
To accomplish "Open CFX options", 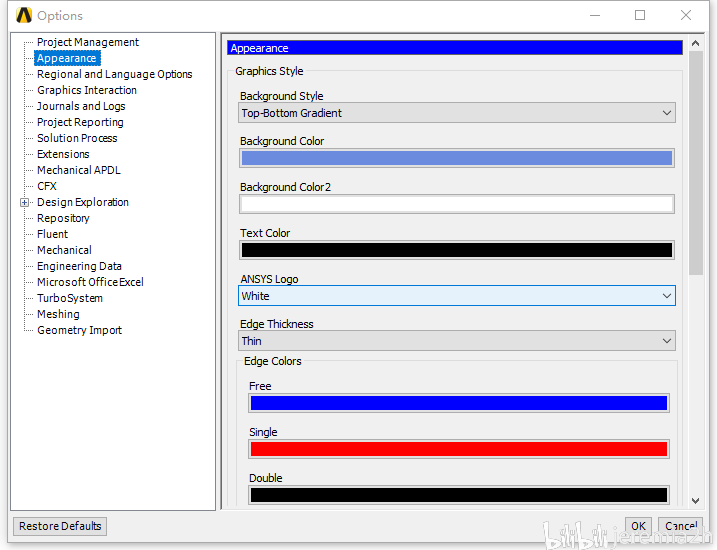I will pos(47,186).
